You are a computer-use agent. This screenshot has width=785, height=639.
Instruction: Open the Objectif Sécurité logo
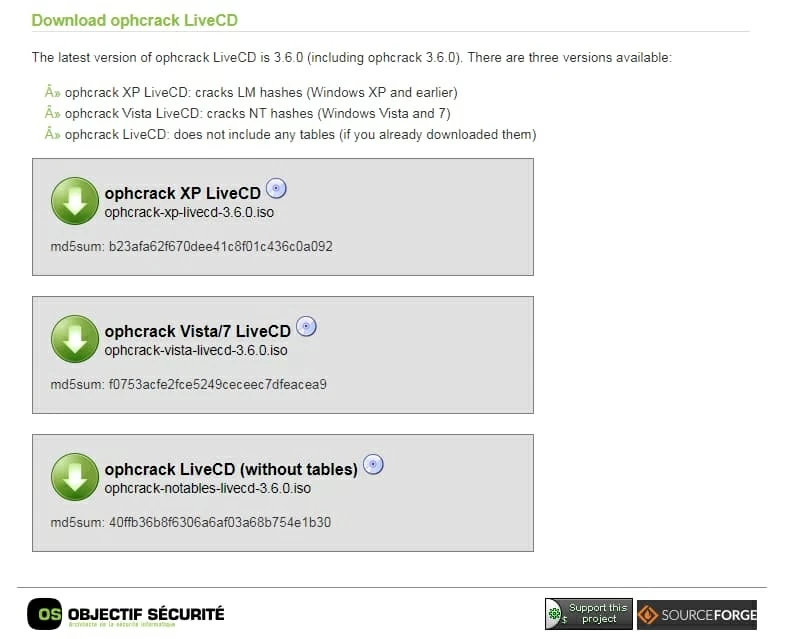126,613
